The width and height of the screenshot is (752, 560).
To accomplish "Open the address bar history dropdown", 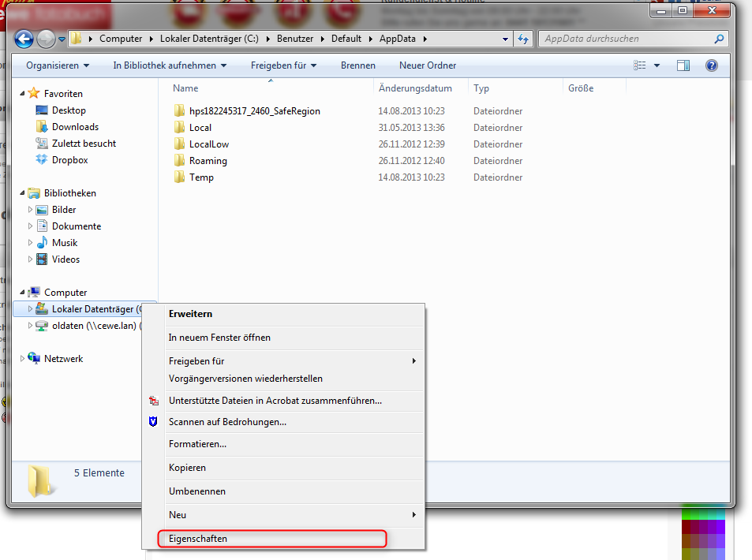I will point(505,39).
